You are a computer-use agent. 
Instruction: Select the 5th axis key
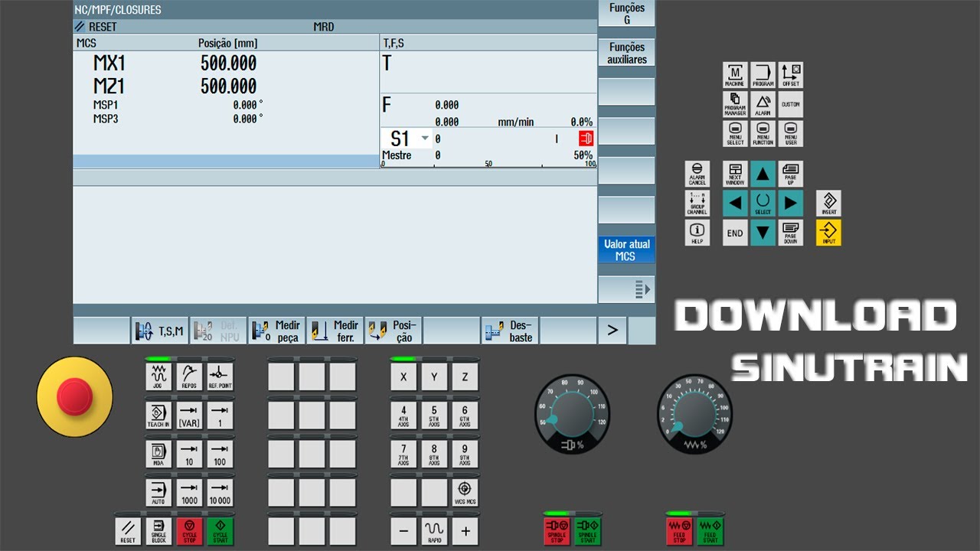point(434,416)
